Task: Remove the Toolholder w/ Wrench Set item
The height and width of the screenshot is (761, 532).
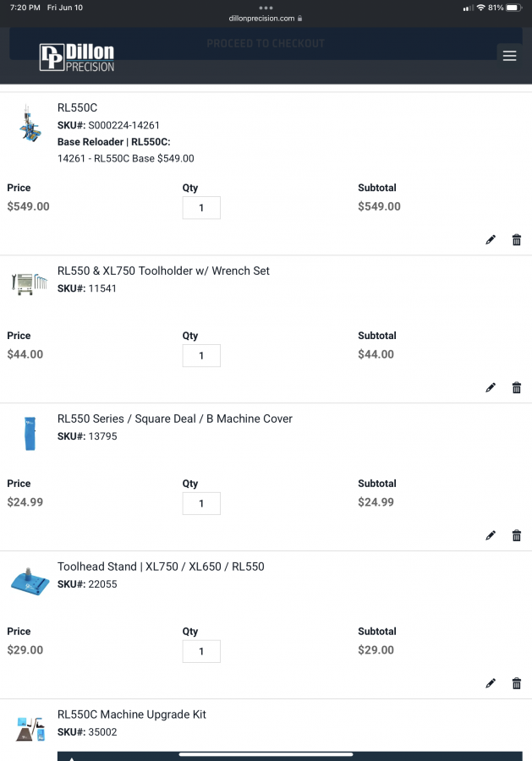Action: (517, 388)
